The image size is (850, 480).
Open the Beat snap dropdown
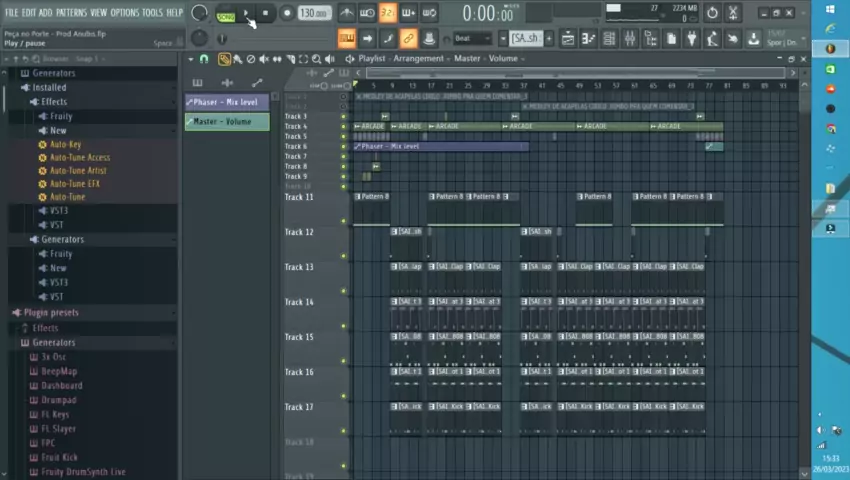473,39
